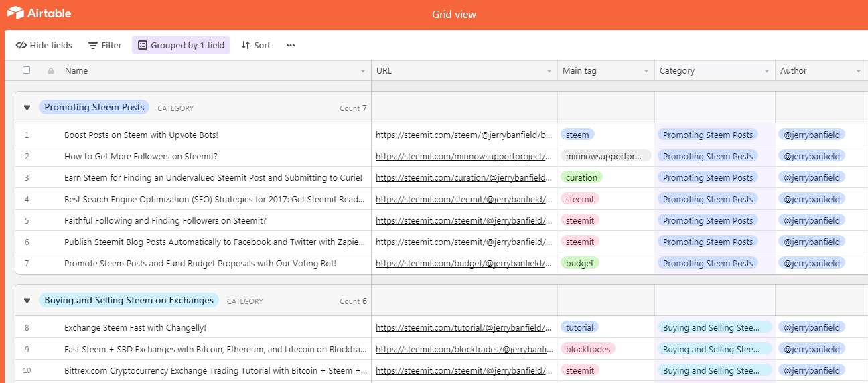The width and height of the screenshot is (868, 383).
Task: Click the Grid view title
Action: tap(454, 14)
